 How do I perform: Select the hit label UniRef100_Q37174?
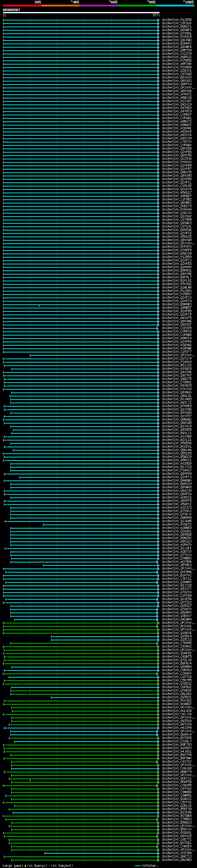click(x=177, y=358)
